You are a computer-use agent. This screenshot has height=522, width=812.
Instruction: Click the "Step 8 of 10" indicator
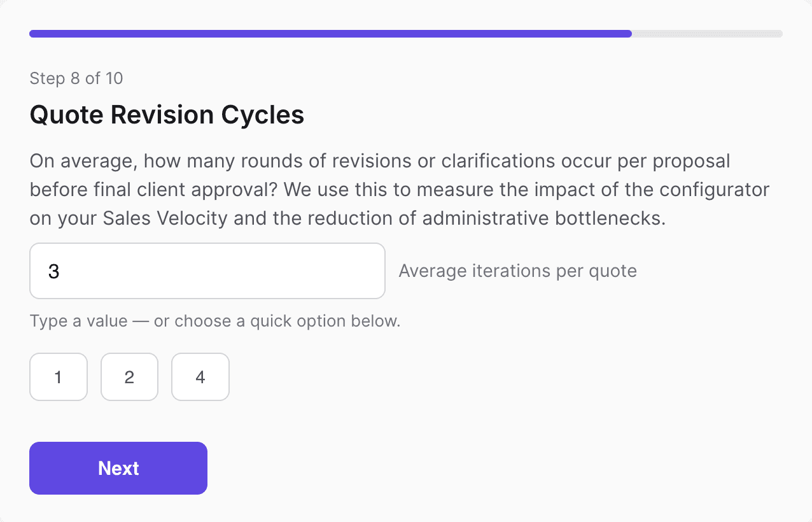[x=76, y=79]
